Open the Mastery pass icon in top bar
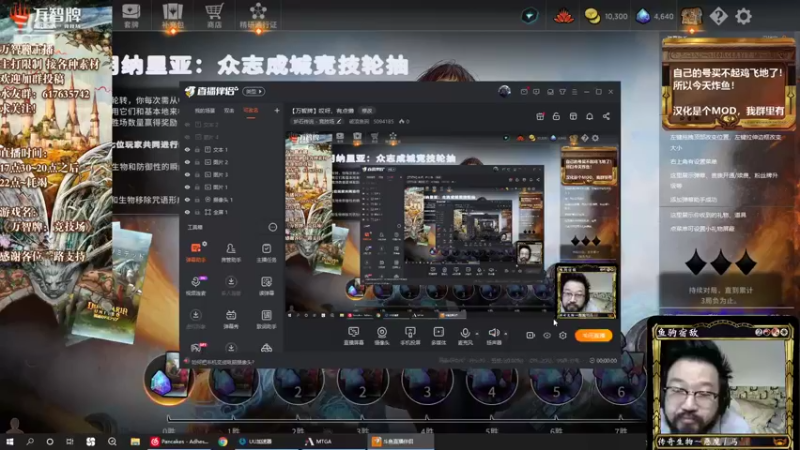 tap(258, 16)
